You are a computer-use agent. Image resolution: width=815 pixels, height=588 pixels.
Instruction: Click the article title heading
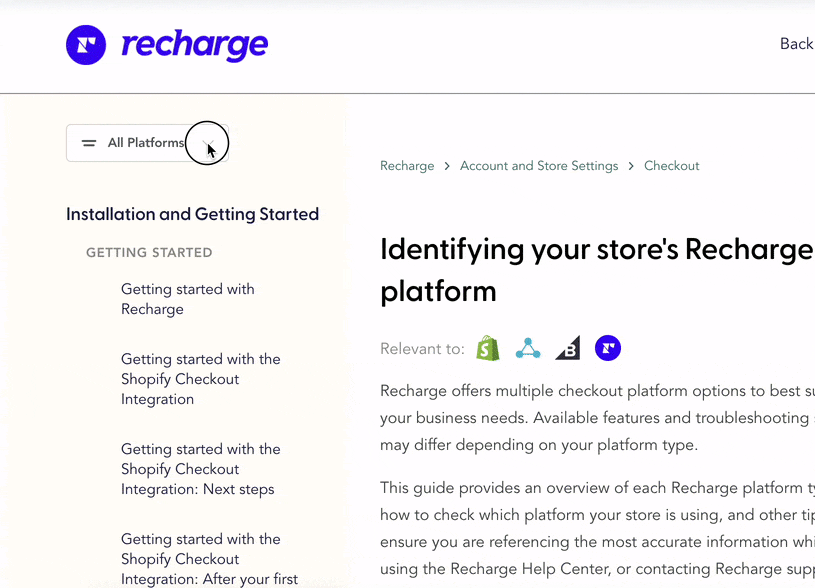[595, 270]
